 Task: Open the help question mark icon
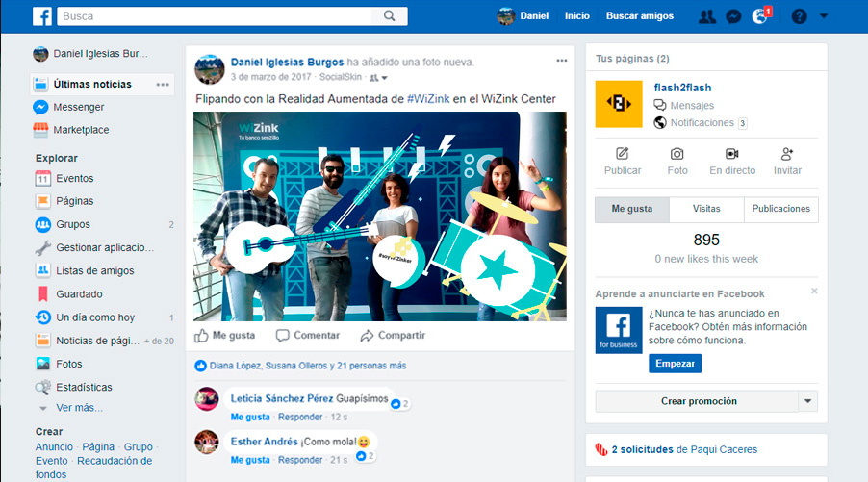799,16
